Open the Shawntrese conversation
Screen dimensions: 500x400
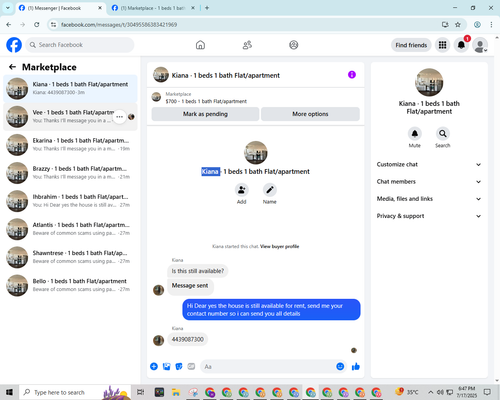tap(70, 257)
